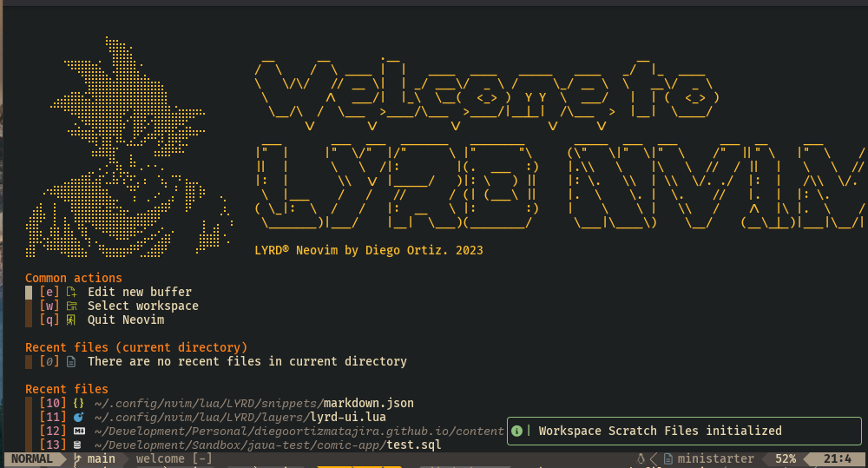868x468 pixels.
Task: Click the selection marker beside Edit new buffer
Action: pos(29,292)
